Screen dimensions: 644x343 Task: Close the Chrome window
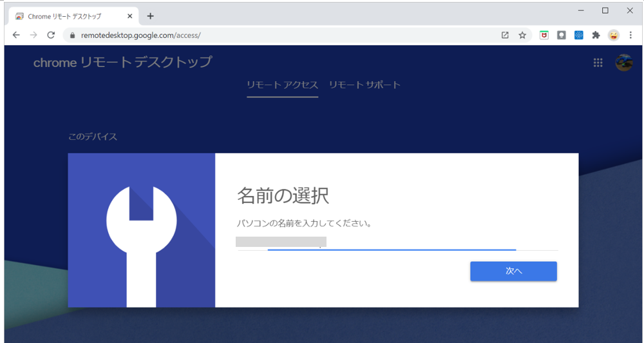coord(630,11)
